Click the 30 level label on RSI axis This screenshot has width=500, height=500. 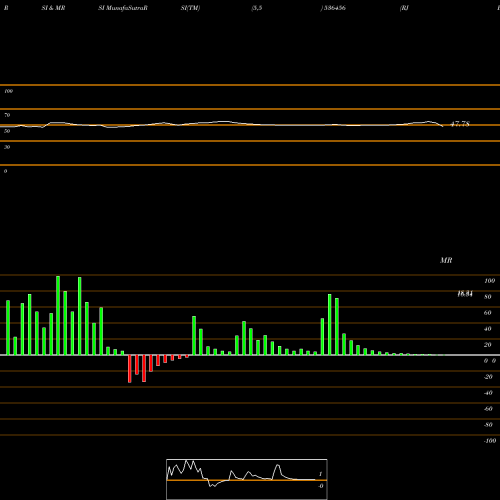click(7, 147)
